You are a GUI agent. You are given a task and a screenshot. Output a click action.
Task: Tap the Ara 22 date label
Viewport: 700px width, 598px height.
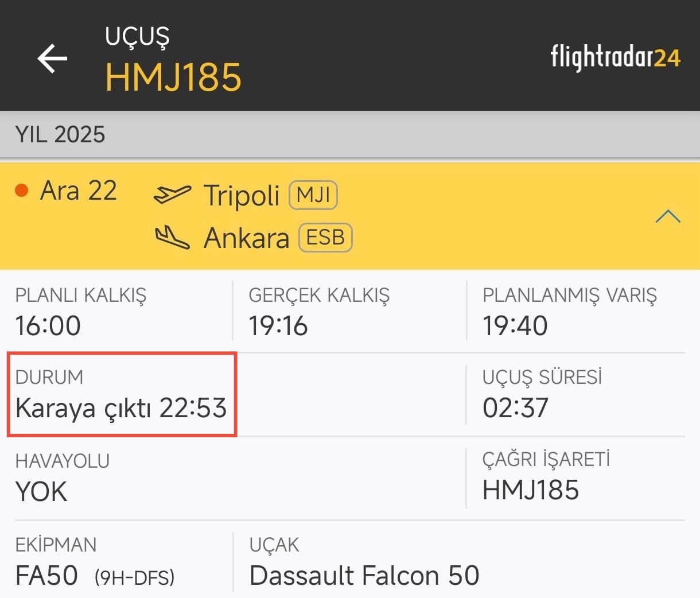[79, 191]
